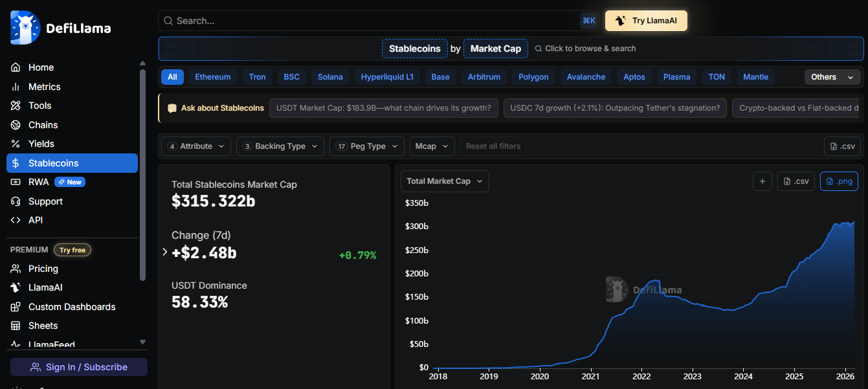This screenshot has width=868, height=389.
Task: Click the llama icon on Try LlamaAI
Action: click(x=620, y=21)
